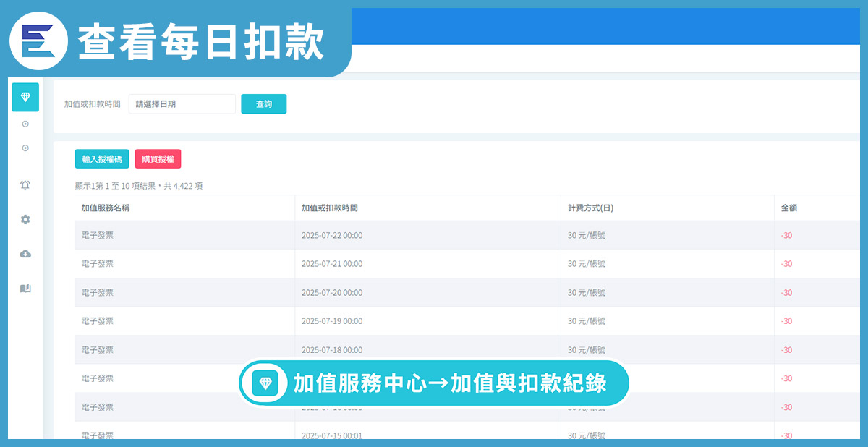Click the 輸入授權碼 button
Image resolution: width=868 pixels, height=447 pixels.
[x=102, y=159]
